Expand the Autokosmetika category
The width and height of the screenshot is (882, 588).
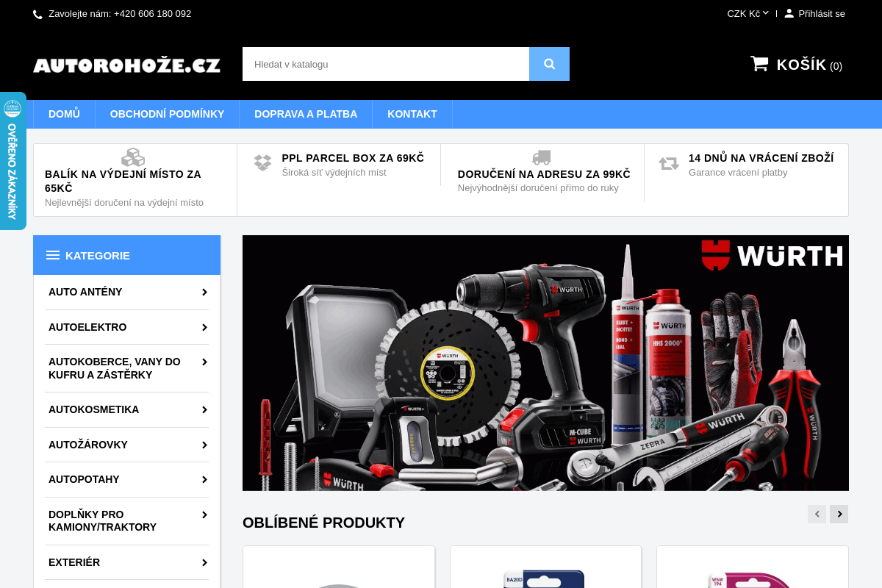click(x=204, y=409)
